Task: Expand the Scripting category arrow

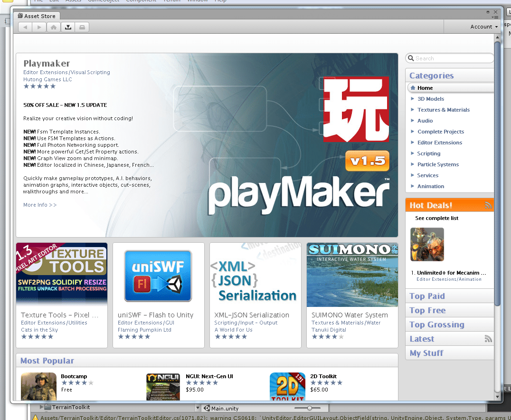Action: coord(413,153)
